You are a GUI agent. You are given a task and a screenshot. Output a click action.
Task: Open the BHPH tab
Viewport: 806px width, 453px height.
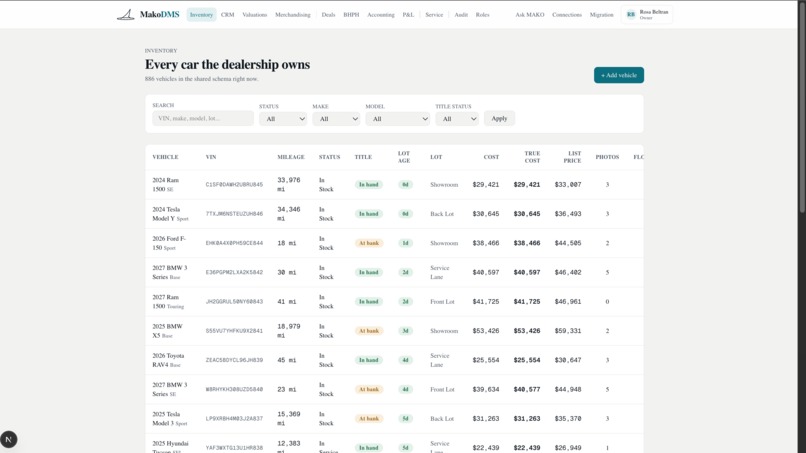point(352,15)
